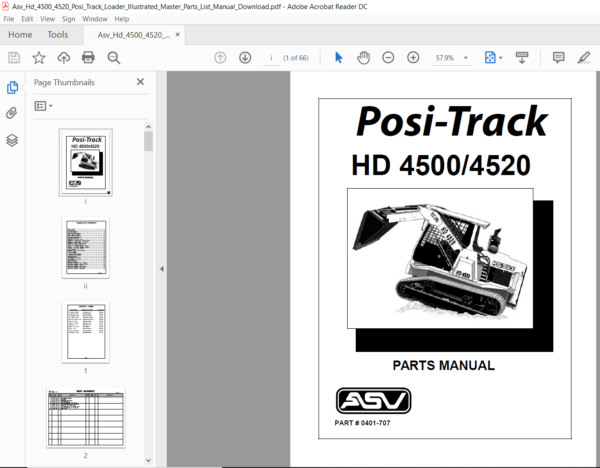This screenshot has height=468, width=600.
Task: Show Page Thumbnails sidebar icon
Action: pyautogui.click(x=12, y=87)
